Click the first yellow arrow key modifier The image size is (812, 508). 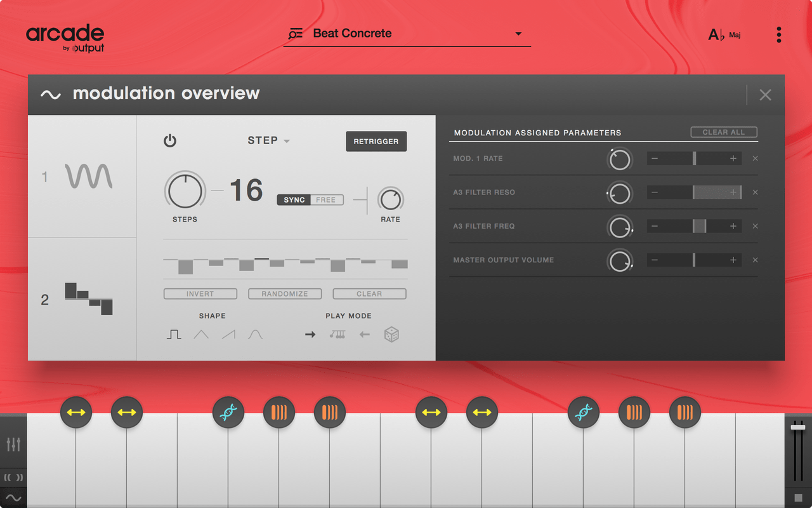[x=76, y=413]
